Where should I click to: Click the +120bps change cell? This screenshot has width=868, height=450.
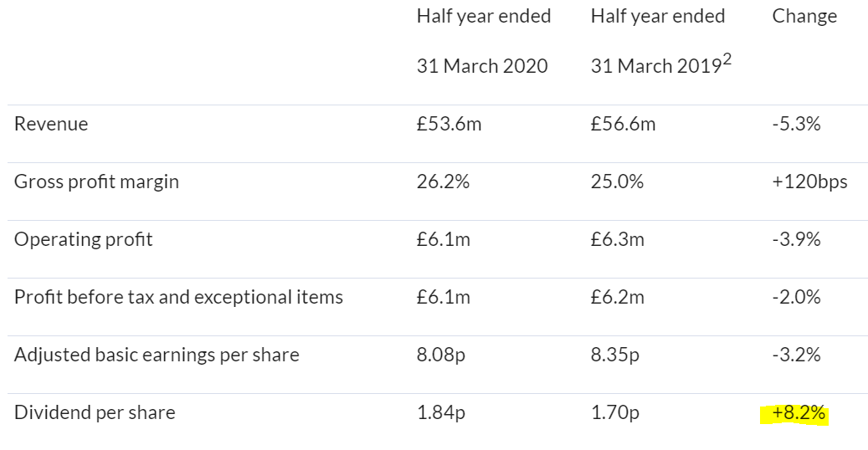coord(809,182)
